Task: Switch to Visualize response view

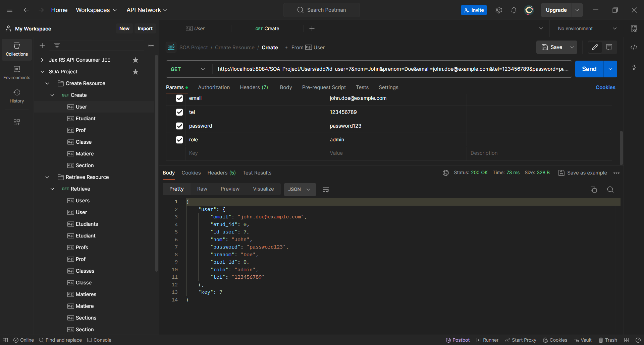Action: pyautogui.click(x=263, y=189)
